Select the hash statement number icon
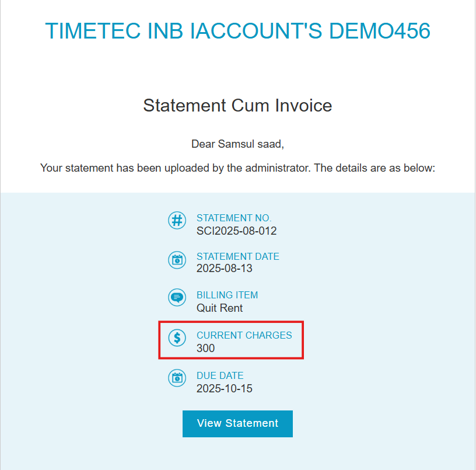The height and width of the screenshot is (470, 476). (177, 220)
